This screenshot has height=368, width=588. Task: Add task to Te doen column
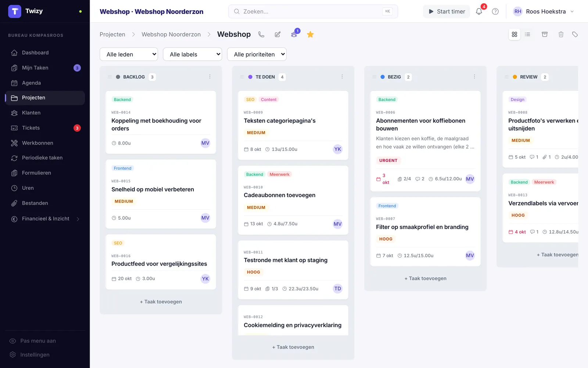pos(293,347)
